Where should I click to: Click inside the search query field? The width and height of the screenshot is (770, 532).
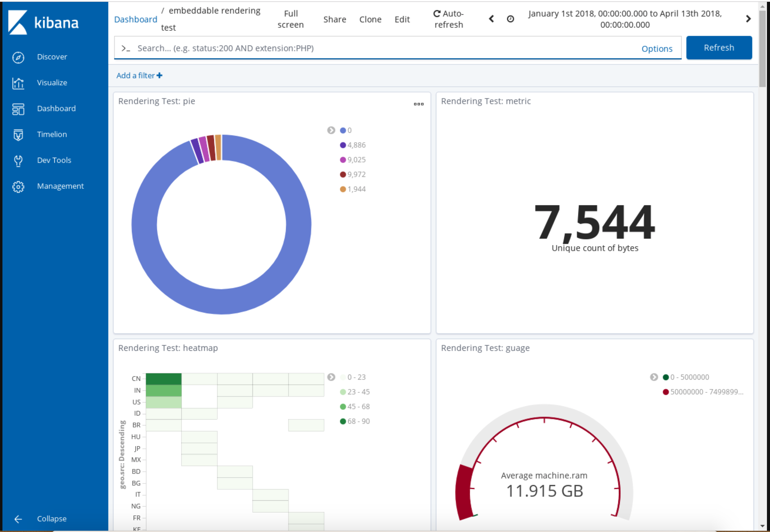[x=300, y=48]
